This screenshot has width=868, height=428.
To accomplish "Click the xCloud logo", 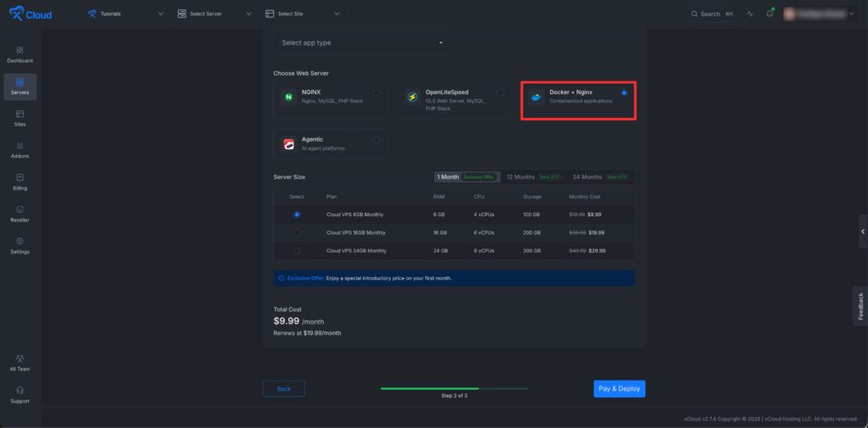I will pyautogui.click(x=31, y=14).
